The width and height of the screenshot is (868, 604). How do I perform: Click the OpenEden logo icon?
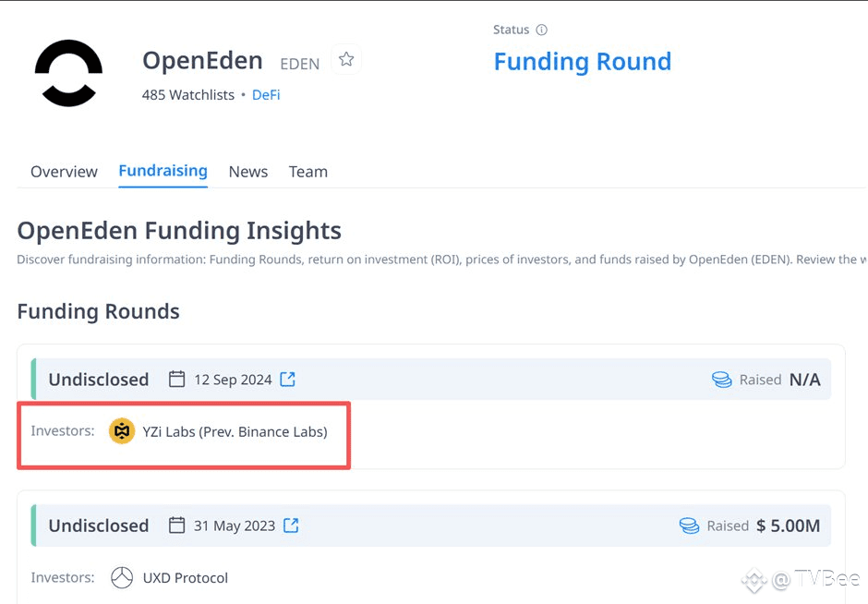[x=68, y=73]
